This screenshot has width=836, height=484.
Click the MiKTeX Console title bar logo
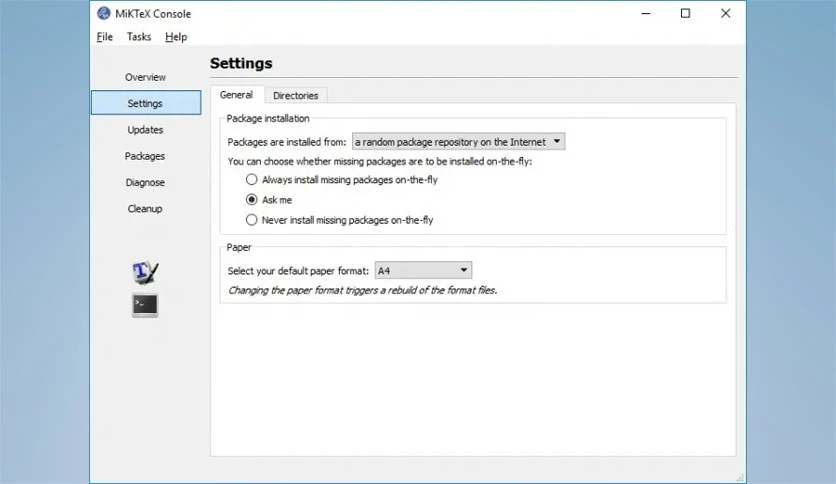tap(103, 13)
